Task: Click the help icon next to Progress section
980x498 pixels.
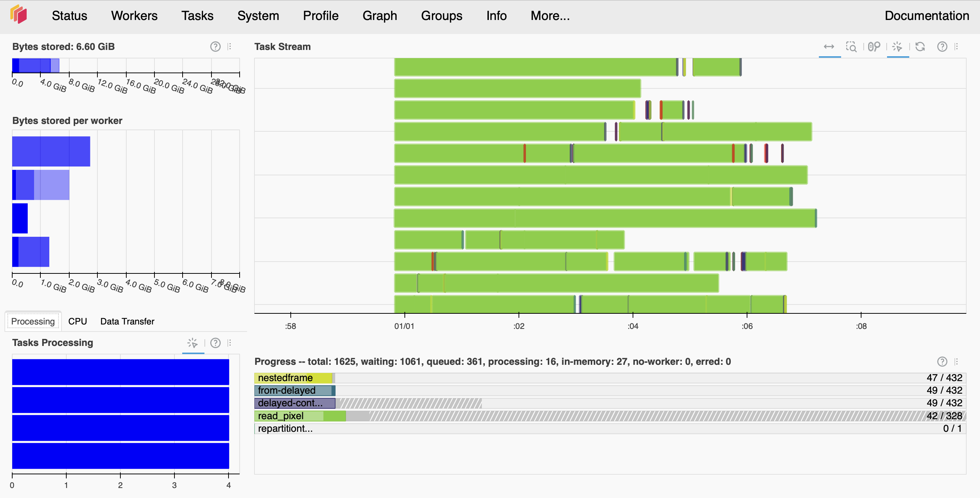Action: [942, 361]
